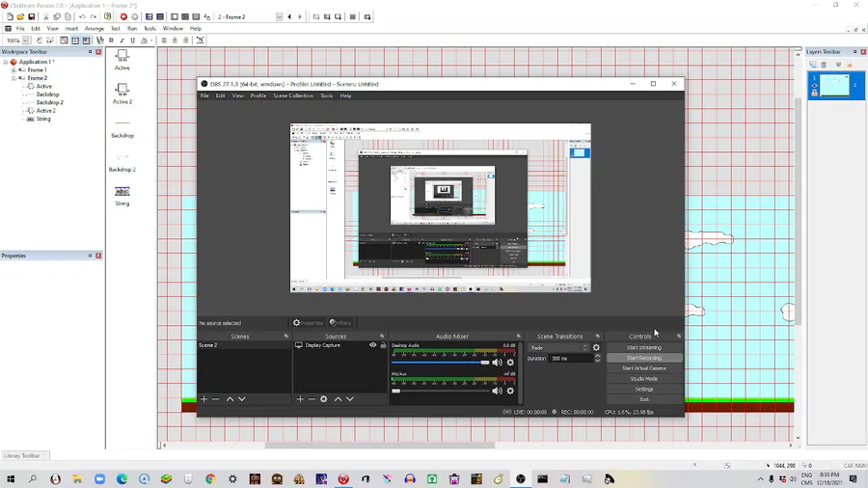Click the red Run application icon
The width and height of the screenshot is (868, 488).
coord(123,16)
